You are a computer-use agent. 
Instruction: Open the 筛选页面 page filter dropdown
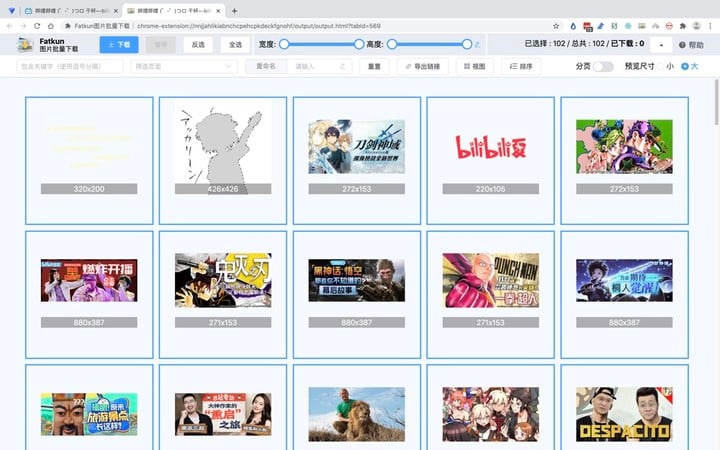point(183,67)
